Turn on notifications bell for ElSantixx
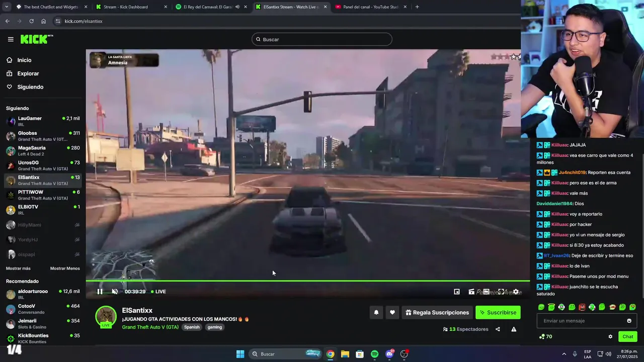The width and height of the screenshot is (644, 362). 376,313
